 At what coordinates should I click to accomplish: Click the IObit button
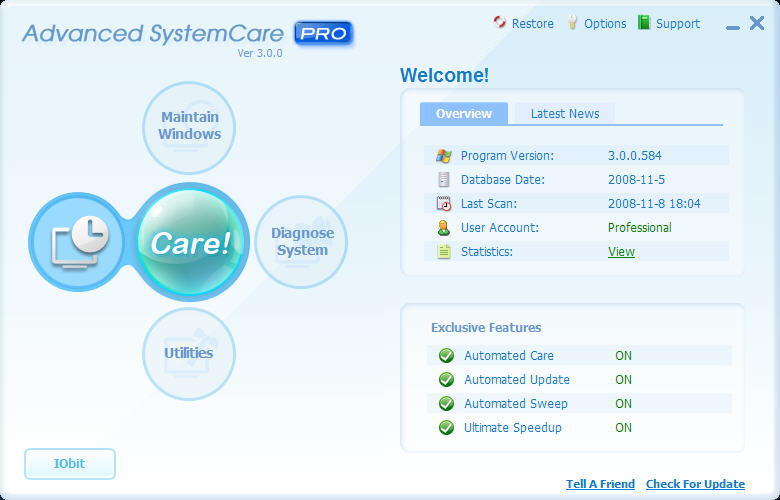pyautogui.click(x=70, y=464)
